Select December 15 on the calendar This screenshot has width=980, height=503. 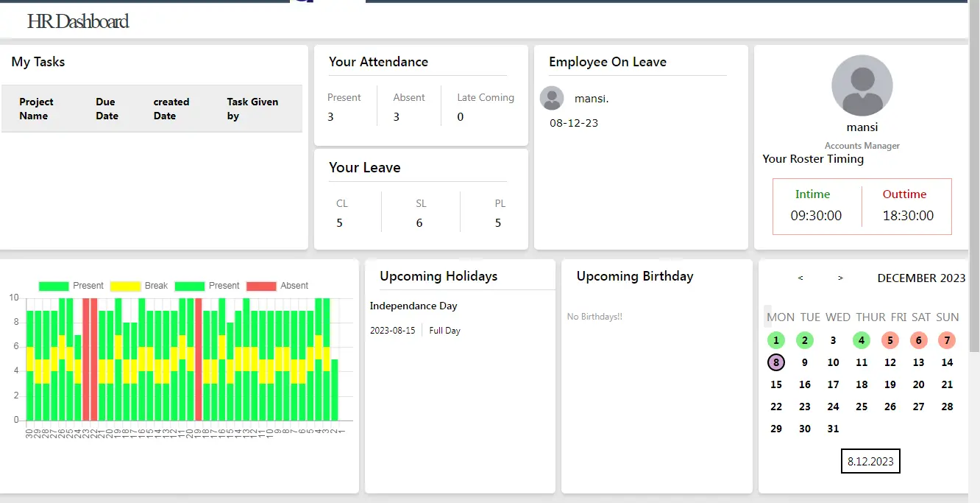pos(776,384)
